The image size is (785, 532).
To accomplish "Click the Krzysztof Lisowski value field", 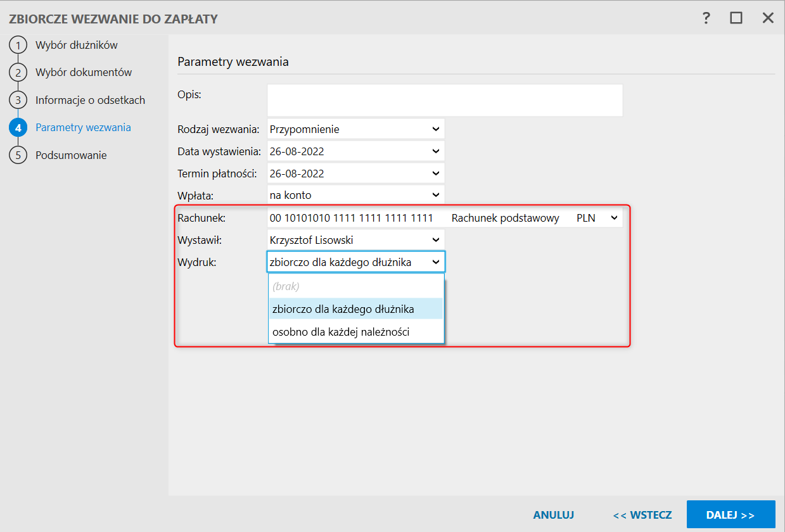I will click(x=356, y=240).
